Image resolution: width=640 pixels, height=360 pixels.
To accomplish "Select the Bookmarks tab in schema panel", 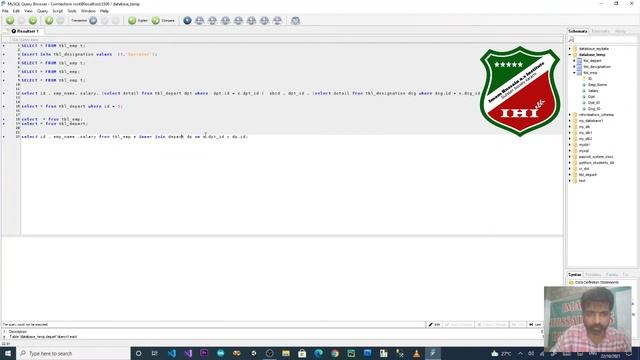I will [x=600, y=31].
